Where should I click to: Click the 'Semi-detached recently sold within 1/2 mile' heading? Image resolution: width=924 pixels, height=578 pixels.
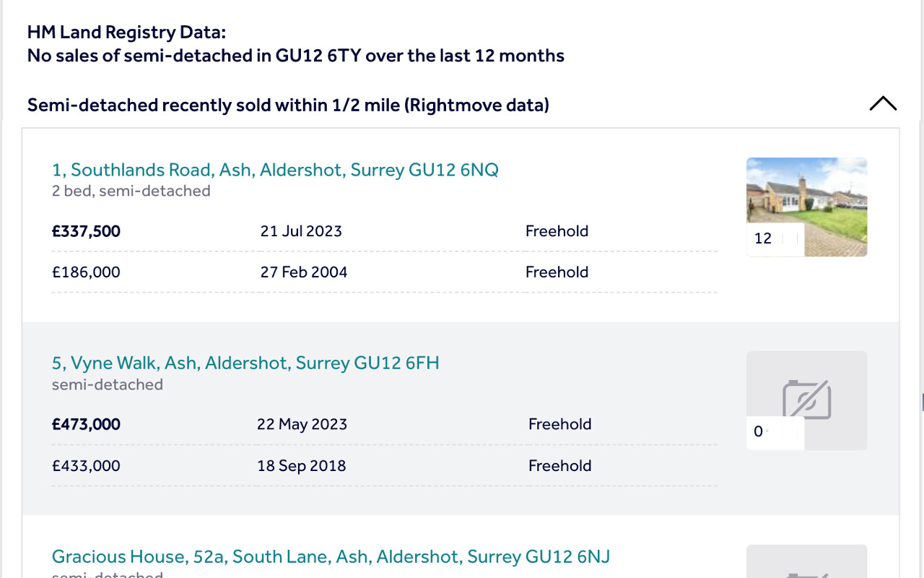click(288, 105)
